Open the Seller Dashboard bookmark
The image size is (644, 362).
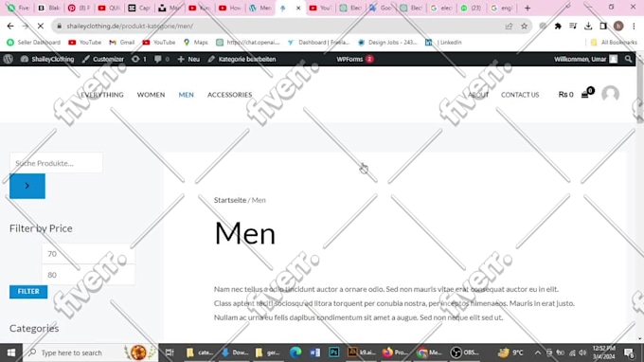click(34, 42)
